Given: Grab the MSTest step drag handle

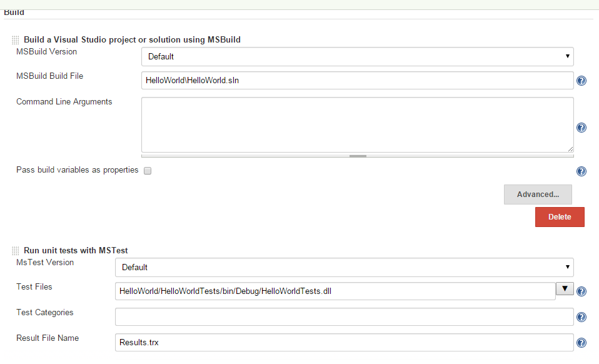Looking at the screenshot, I should click(15, 251).
